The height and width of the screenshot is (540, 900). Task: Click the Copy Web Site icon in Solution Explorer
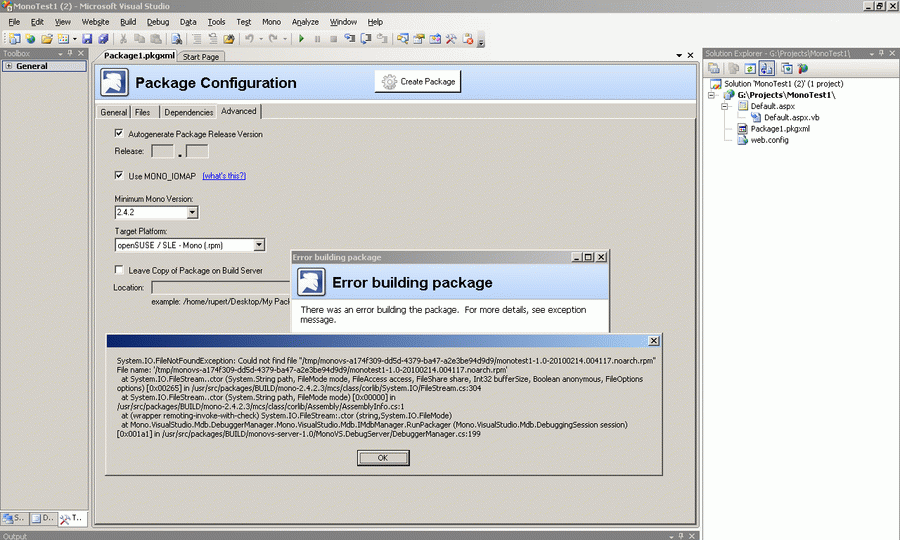[x=786, y=68]
